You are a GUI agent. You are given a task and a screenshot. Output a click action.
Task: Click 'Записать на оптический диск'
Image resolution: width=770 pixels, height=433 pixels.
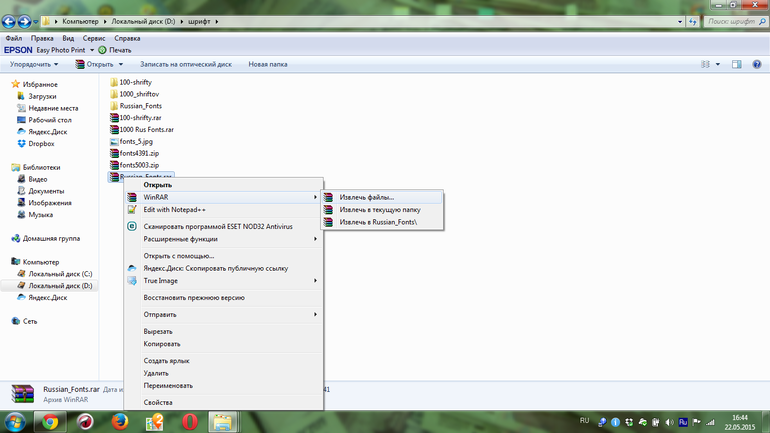(x=186, y=64)
